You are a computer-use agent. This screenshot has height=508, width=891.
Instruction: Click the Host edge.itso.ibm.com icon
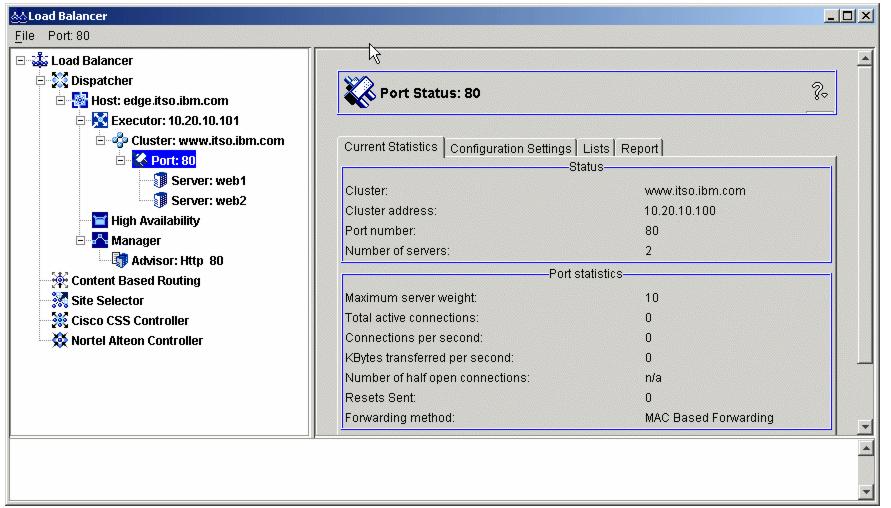pyautogui.click(x=80, y=101)
